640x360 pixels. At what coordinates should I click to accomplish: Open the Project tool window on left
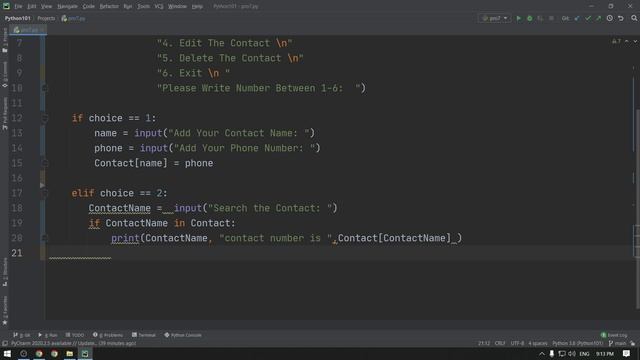[4, 41]
